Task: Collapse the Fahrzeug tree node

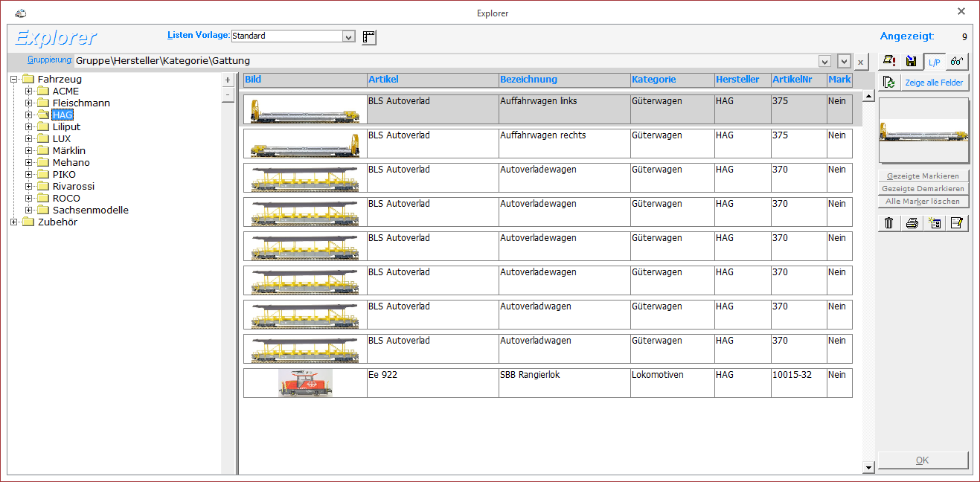Action: 13,79
